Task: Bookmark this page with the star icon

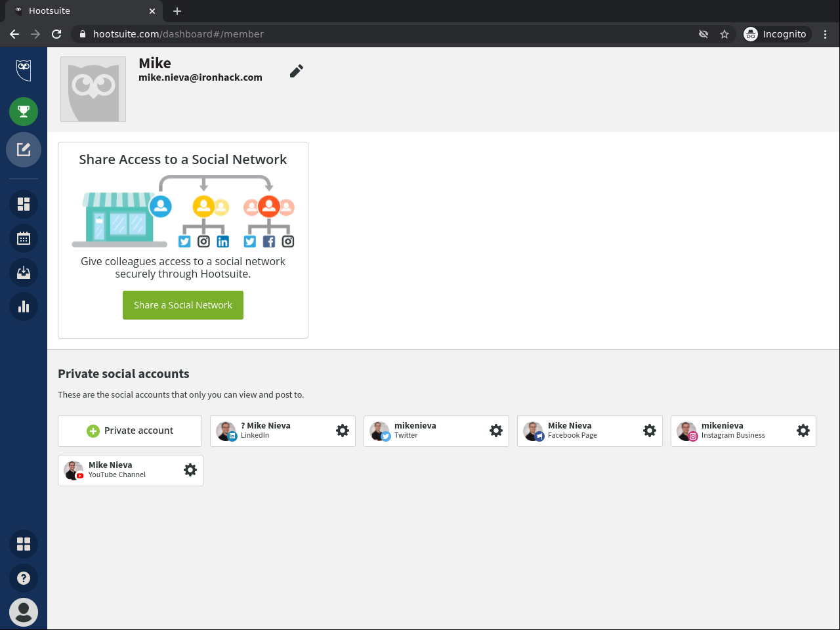Action: click(x=724, y=34)
